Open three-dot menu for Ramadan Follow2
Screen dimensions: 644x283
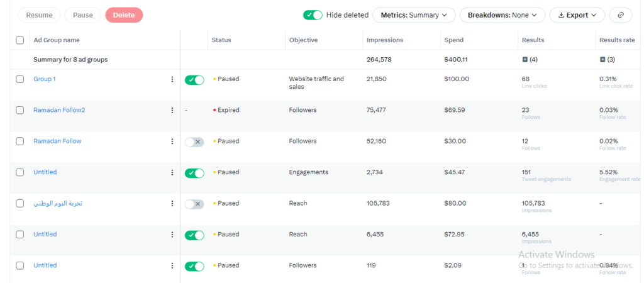coord(172,110)
